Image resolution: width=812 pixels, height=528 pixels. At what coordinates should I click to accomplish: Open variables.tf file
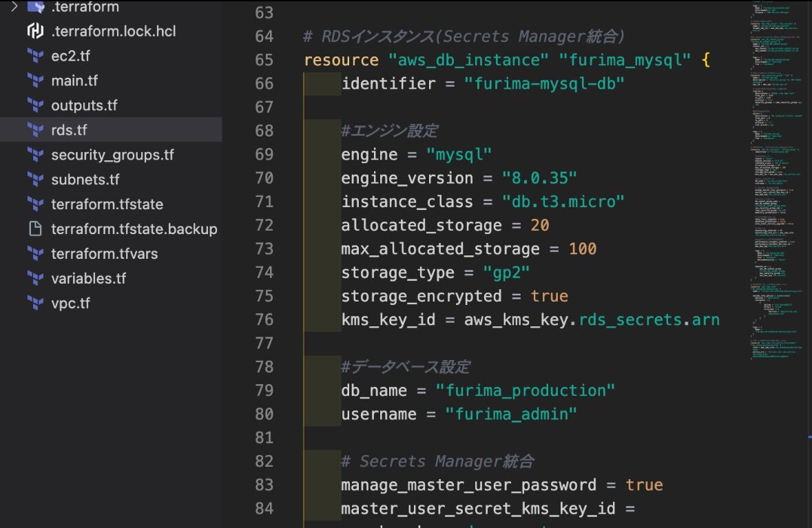88,279
